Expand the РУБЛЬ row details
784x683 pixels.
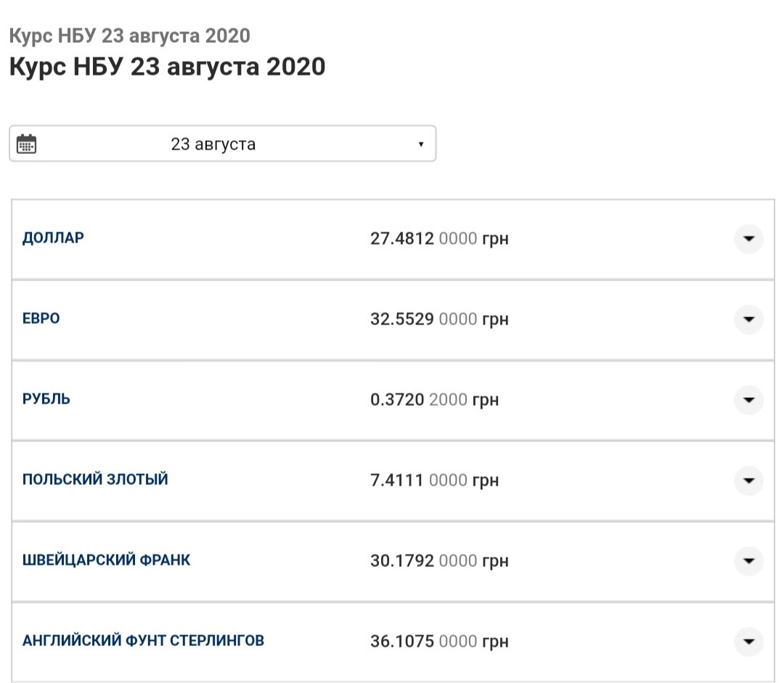pyautogui.click(x=748, y=399)
